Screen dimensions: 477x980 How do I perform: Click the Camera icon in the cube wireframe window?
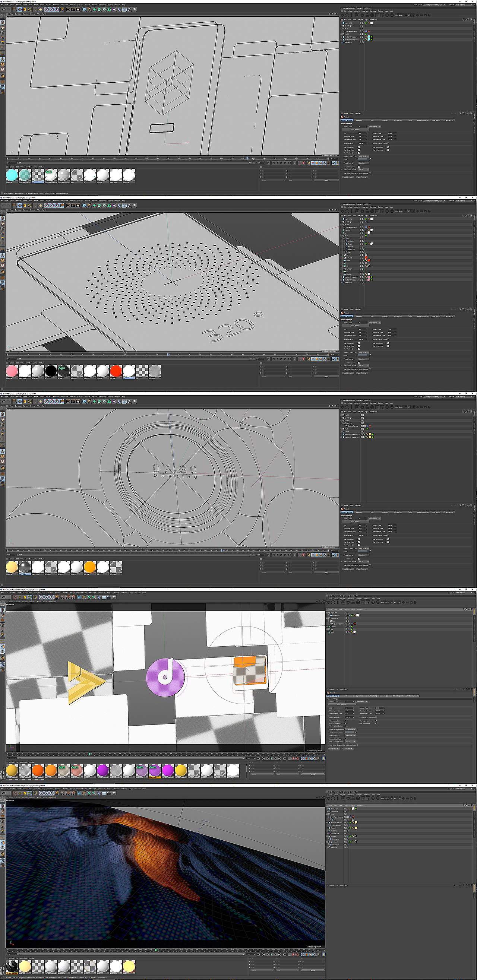pos(129,9)
